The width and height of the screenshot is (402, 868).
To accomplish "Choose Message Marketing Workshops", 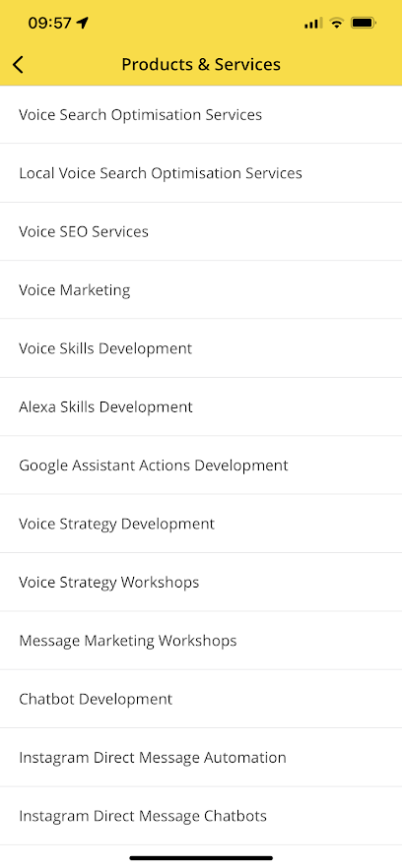I will [x=201, y=641].
